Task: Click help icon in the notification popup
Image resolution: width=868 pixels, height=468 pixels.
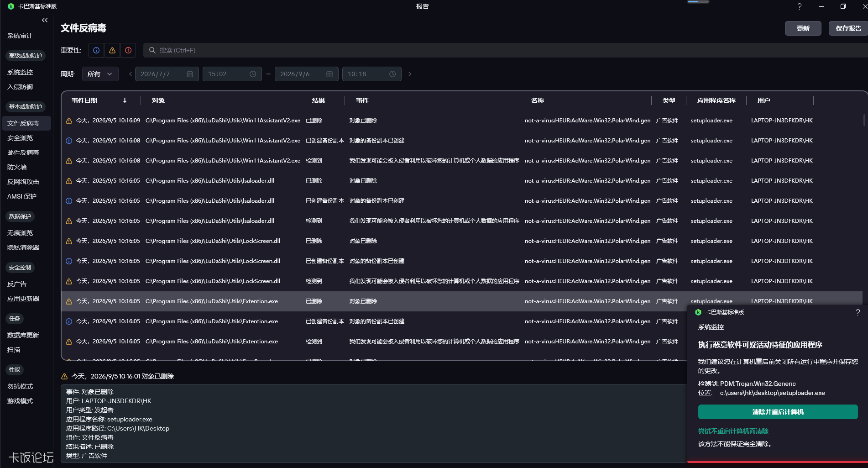Action: coord(858,312)
